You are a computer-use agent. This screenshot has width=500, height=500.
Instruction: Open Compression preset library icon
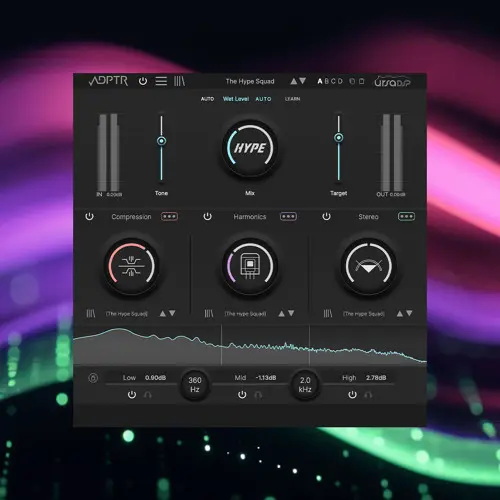(x=91, y=314)
